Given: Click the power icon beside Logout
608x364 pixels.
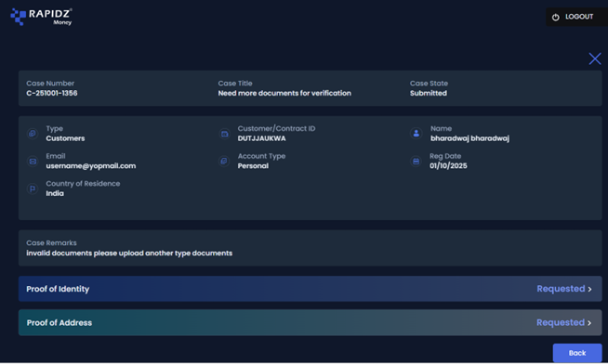Looking at the screenshot, I should (x=556, y=17).
